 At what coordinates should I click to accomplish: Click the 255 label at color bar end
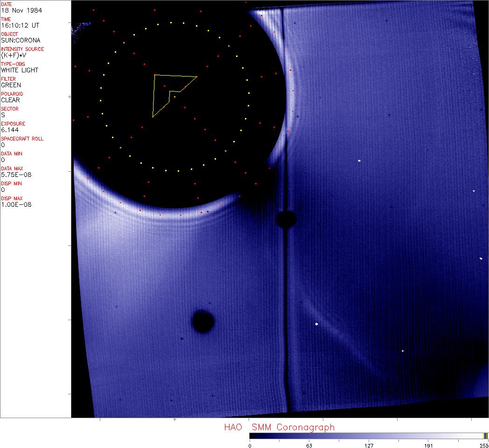[x=484, y=445]
